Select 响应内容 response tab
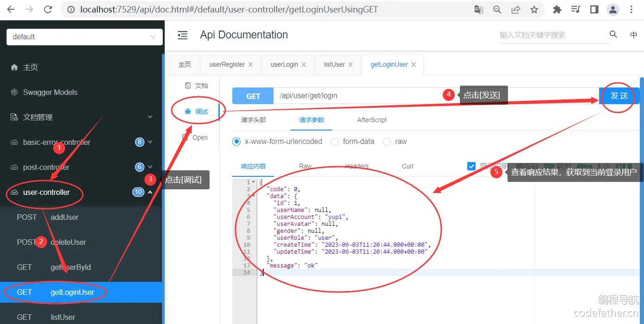Screen dimensions: 644x324 coord(254,166)
